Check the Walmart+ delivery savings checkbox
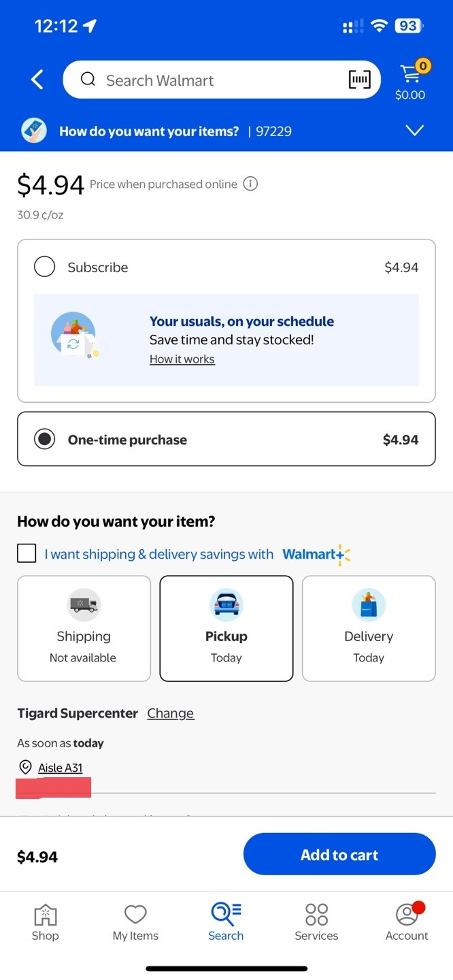Viewport: 453px width, 980px height. [27, 553]
